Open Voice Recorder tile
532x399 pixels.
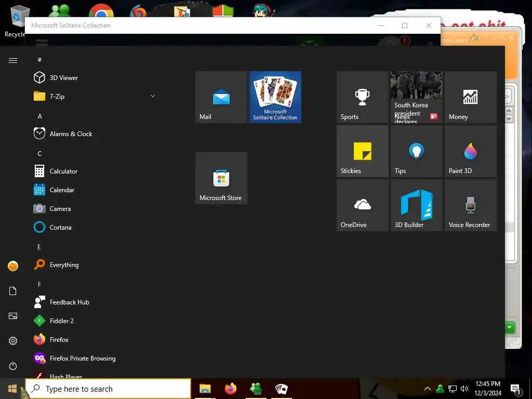[x=471, y=205]
